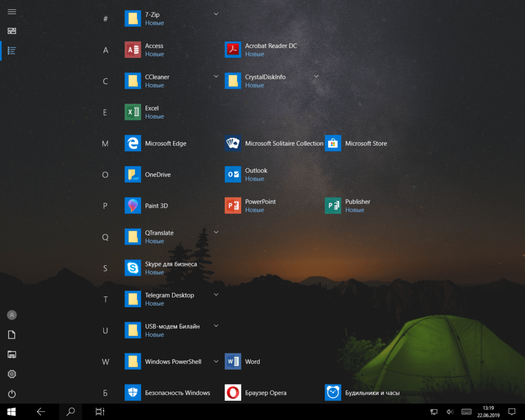525x420 pixels.
Task: Launch Paint 3D icon
Action: tap(132, 206)
